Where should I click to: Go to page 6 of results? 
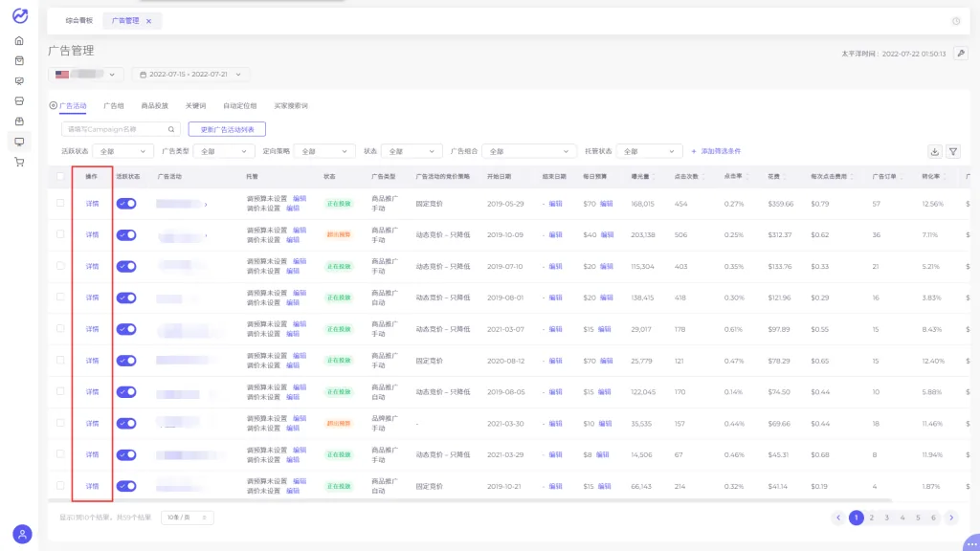pyautogui.click(x=933, y=518)
